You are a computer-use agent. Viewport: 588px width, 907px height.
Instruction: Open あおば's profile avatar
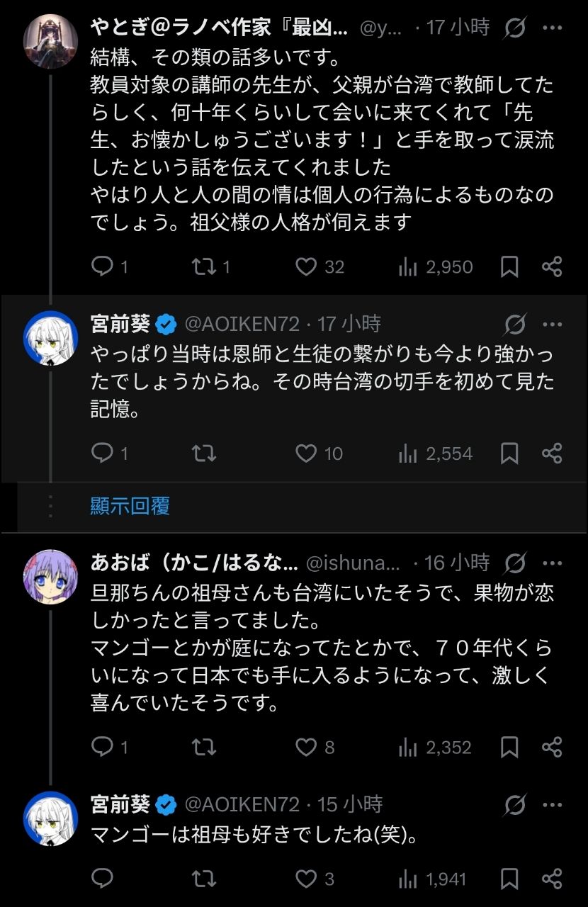pyautogui.click(x=50, y=576)
